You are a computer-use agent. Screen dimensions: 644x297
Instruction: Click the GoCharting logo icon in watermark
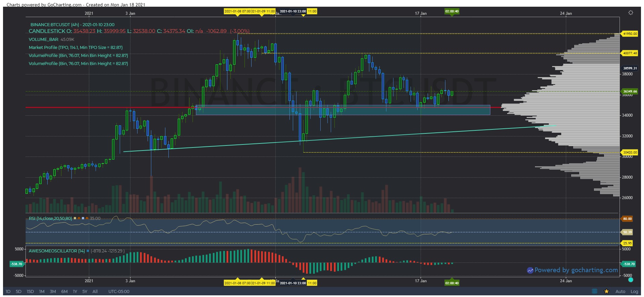pos(530,270)
